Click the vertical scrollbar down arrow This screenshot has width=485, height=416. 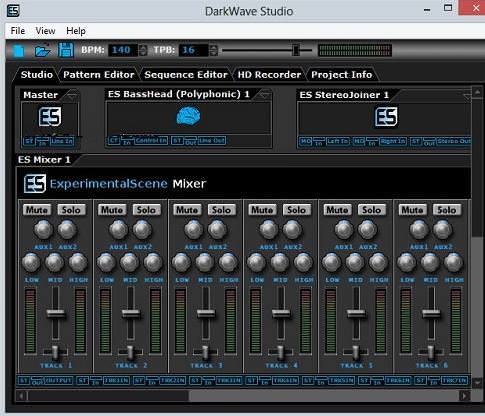click(477, 383)
